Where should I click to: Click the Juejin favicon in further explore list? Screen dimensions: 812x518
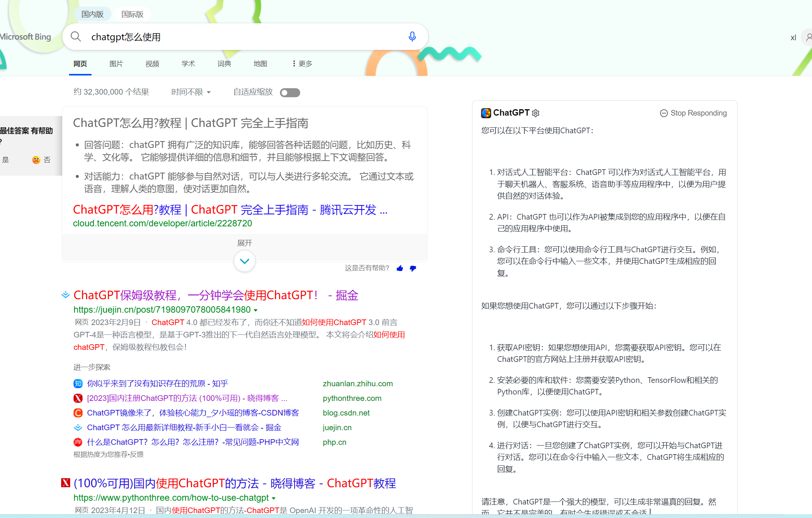(78, 428)
